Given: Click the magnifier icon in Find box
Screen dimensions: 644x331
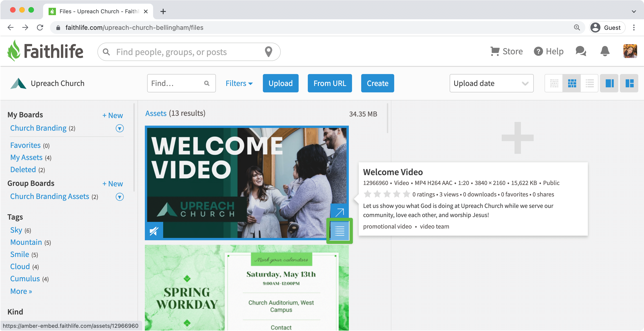Looking at the screenshot, I should click(x=207, y=83).
